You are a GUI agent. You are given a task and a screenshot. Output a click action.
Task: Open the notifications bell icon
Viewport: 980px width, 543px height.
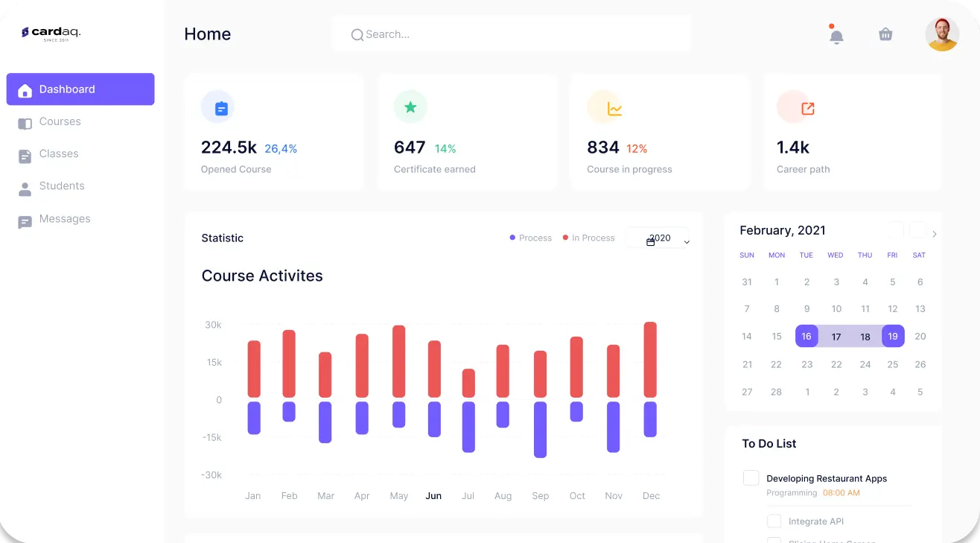pyautogui.click(x=836, y=36)
